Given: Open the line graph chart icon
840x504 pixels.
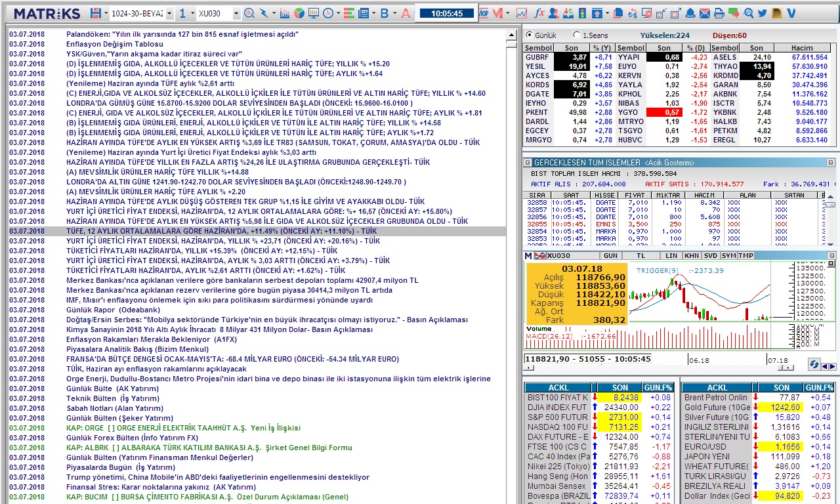Looking at the screenshot, I should 522,13.
